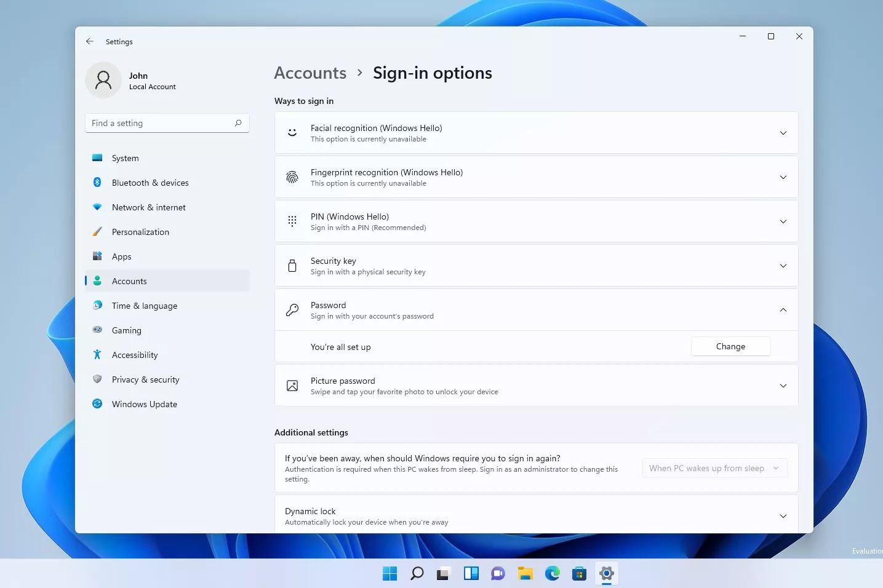This screenshot has width=883, height=588.
Task: Expand Fingerprint recognition chevron
Action: click(783, 177)
